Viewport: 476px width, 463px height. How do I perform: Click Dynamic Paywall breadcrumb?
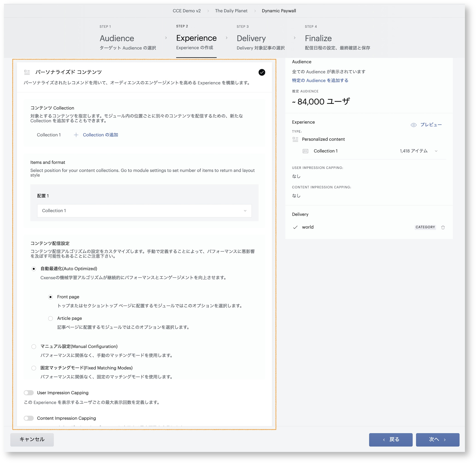coord(279,11)
